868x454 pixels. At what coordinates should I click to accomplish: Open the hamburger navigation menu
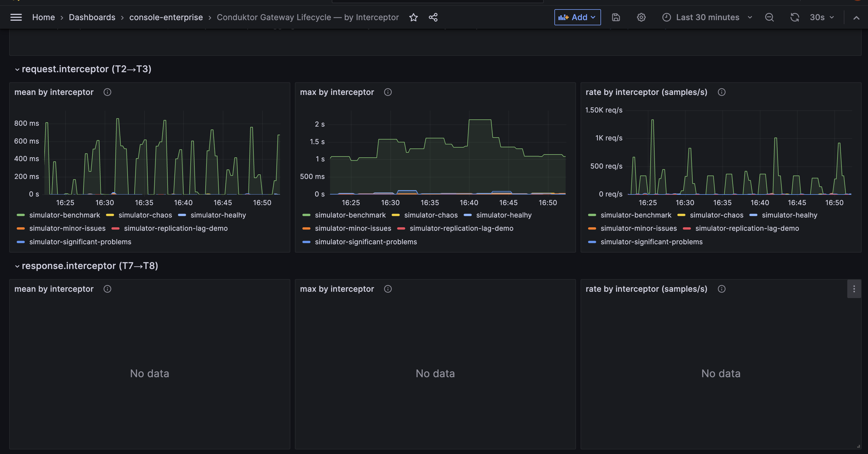[16, 17]
